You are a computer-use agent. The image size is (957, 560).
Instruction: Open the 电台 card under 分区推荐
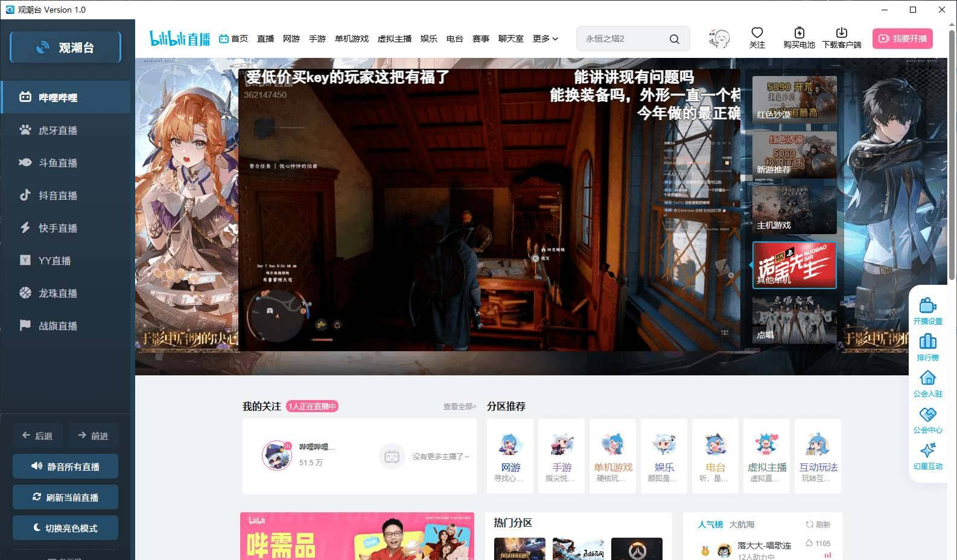(x=716, y=456)
